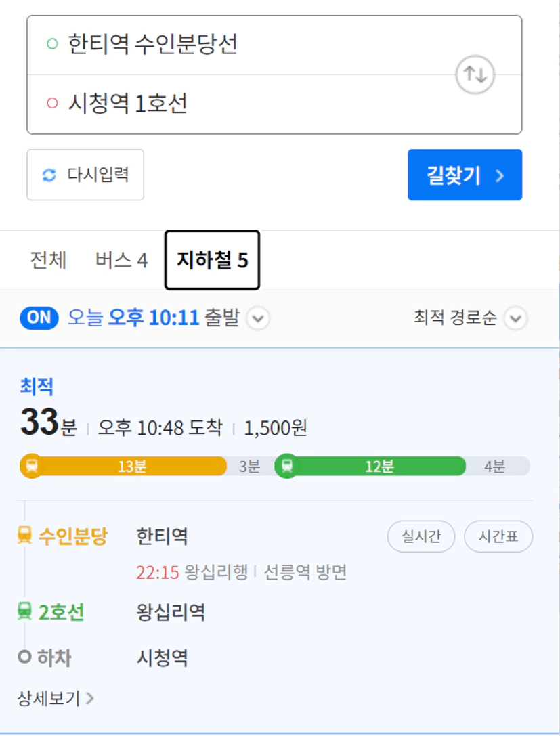Expand route details via 상세보기
560x736 pixels.
[x=56, y=699]
